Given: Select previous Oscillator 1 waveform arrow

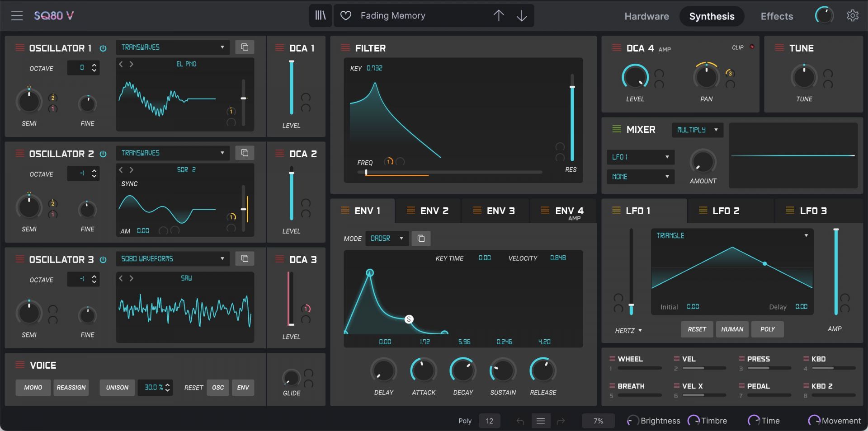Looking at the screenshot, I should coord(121,64).
